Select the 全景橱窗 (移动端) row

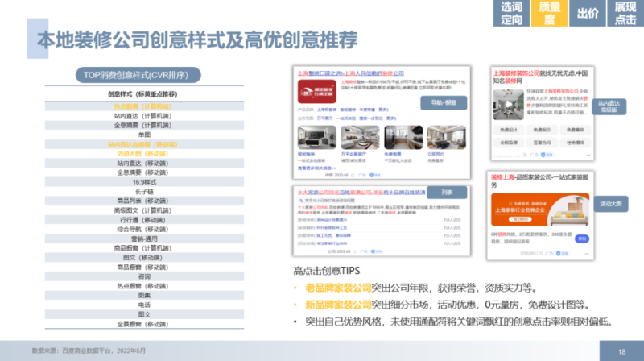click(144, 324)
